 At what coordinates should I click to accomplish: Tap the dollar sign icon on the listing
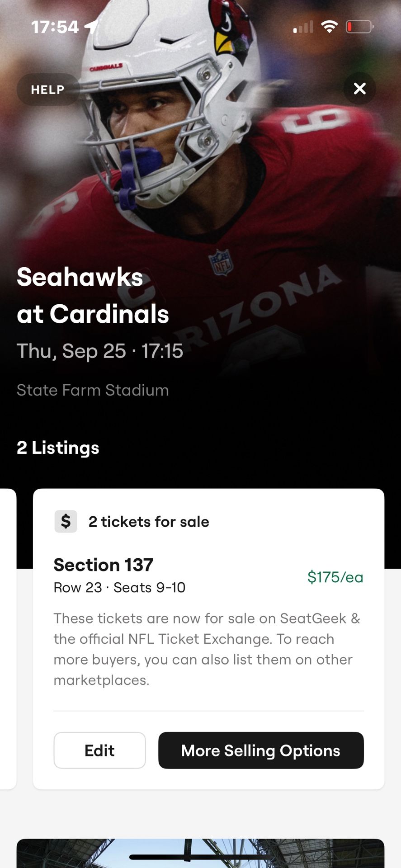click(x=66, y=521)
